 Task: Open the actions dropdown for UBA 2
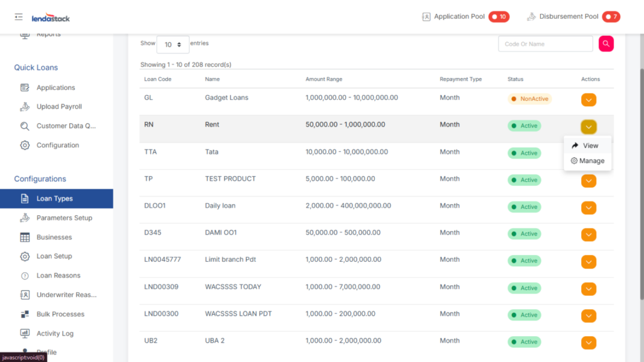[588, 342]
